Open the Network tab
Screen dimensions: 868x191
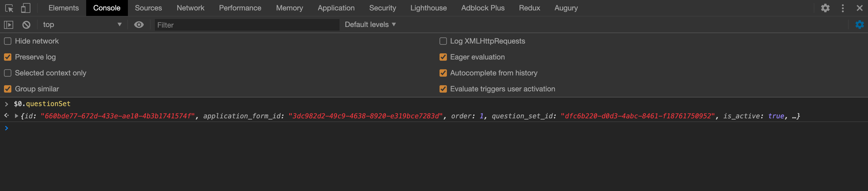190,8
